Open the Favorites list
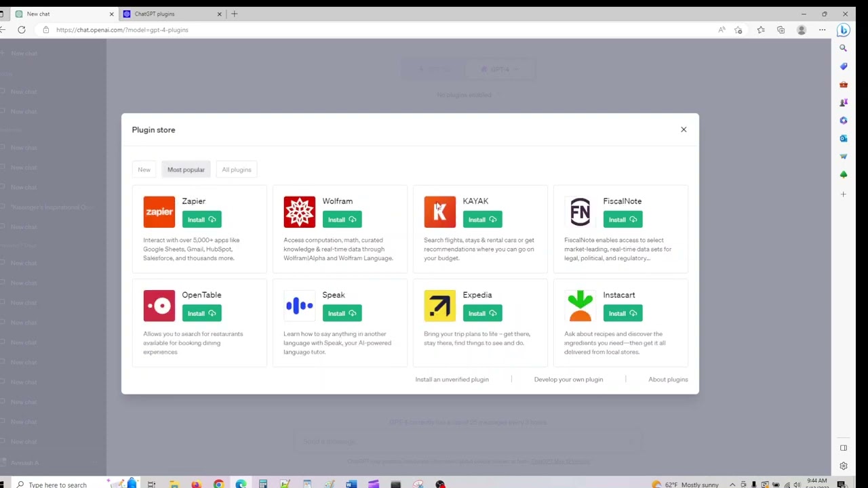868x488 pixels. [761, 30]
